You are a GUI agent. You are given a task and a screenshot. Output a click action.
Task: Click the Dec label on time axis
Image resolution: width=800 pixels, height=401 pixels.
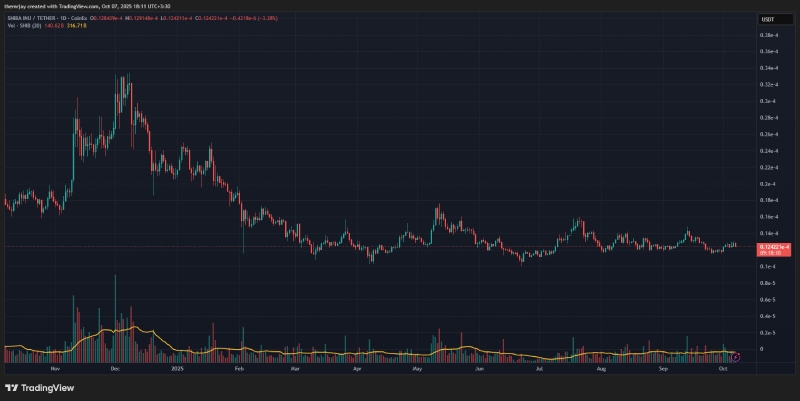click(x=115, y=369)
